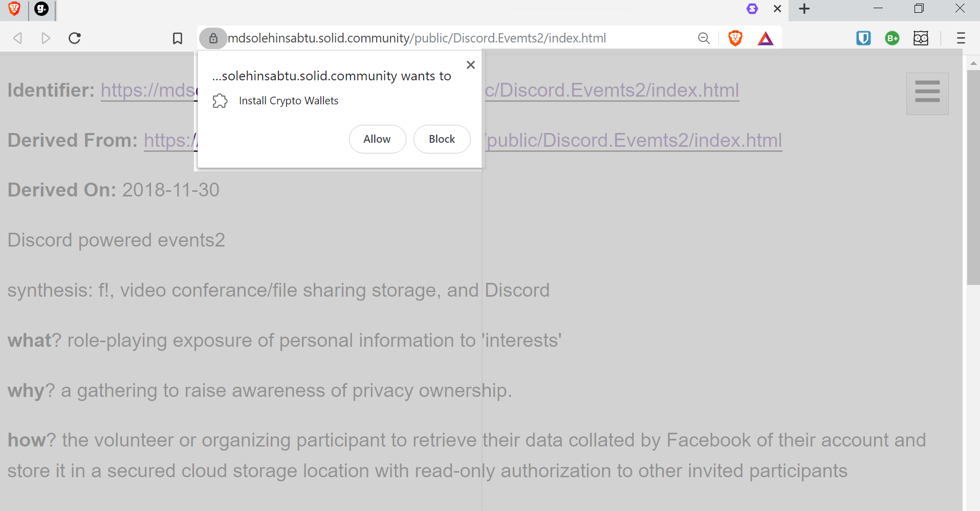Switch to the pinned 'g' tab
This screenshot has height=511, width=980.
point(41,9)
